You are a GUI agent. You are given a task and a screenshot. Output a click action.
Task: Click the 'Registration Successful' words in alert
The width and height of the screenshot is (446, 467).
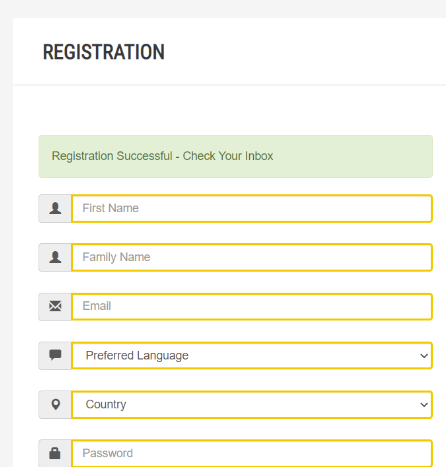point(112,156)
